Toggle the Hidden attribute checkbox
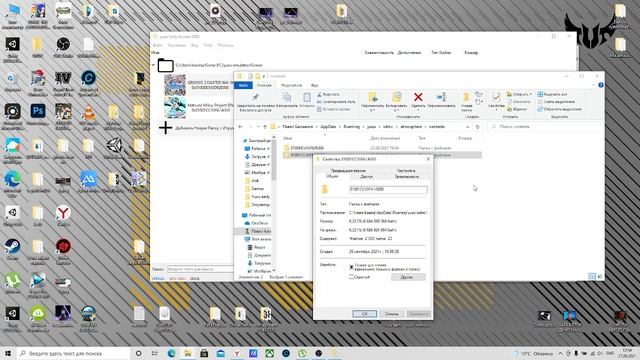Image resolution: width=640 pixels, height=360 pixels. [351, 277]
